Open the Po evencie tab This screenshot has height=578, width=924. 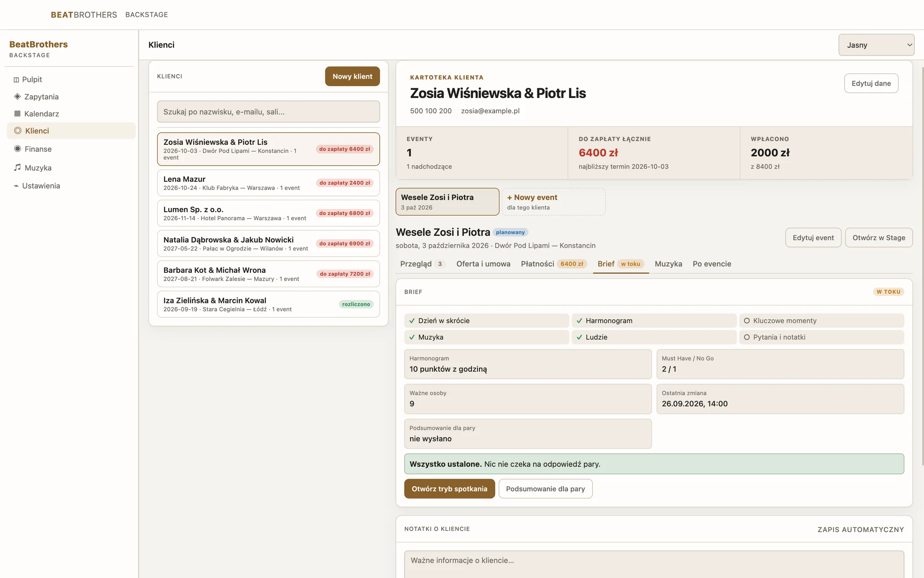pos(712,264)
